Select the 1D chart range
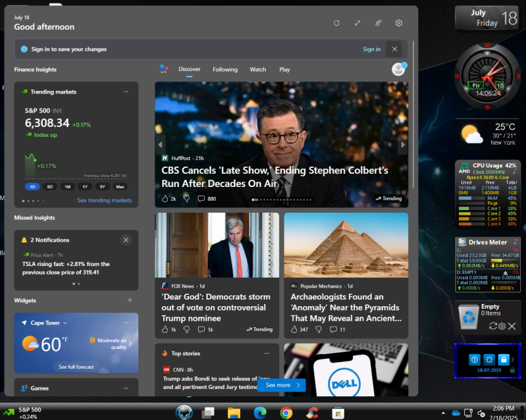Viewport: 526px width, 420px height. pos(32,187)
